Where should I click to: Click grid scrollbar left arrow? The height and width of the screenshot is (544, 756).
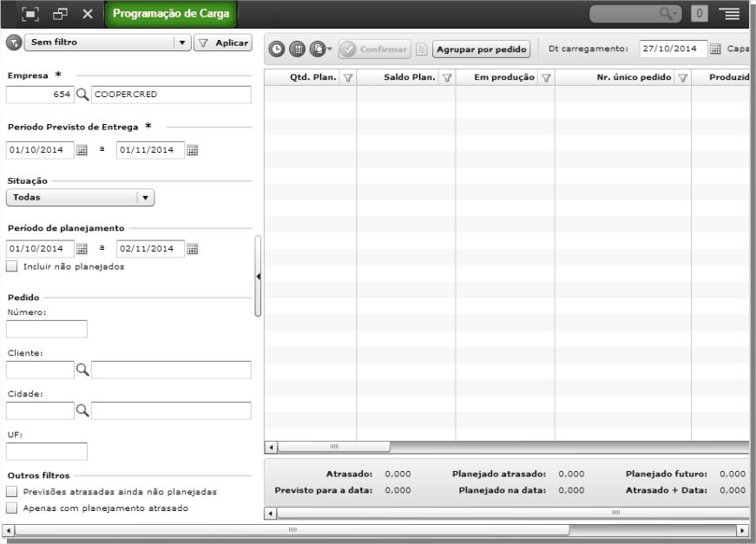tap(271, 447)
